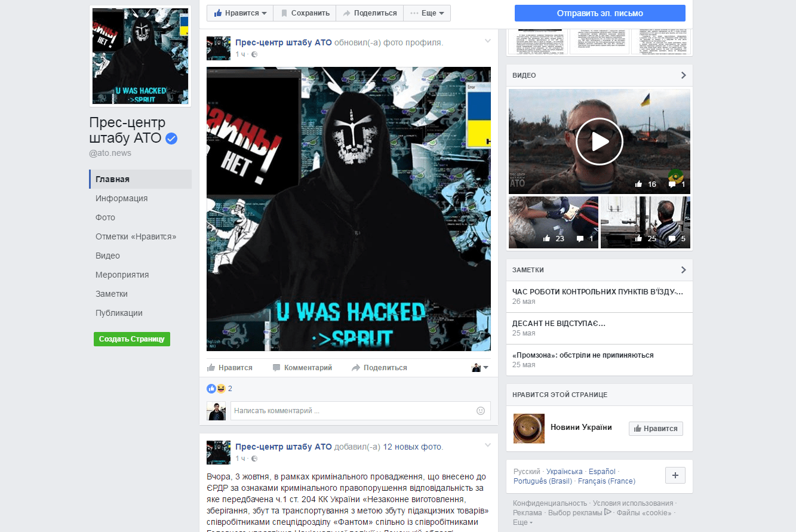
Task: Open the Нравится dropdown at page top
Action: point(239,13)
